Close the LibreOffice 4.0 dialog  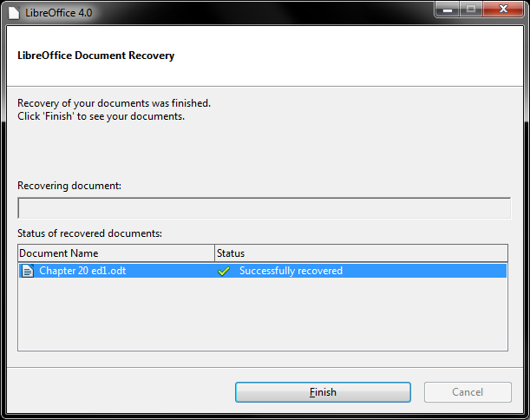point(503,10)
